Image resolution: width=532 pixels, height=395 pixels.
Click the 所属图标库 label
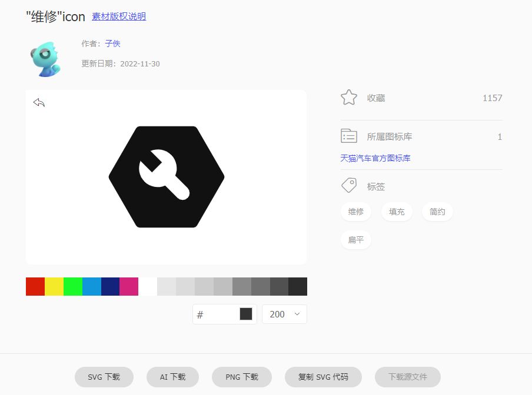pyautogui.click(x=390, y=137)
